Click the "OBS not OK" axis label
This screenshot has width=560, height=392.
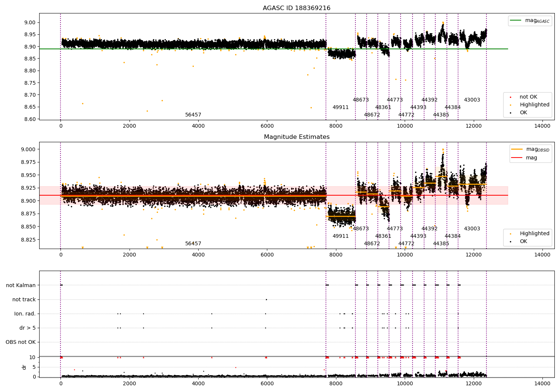point(21,342)
